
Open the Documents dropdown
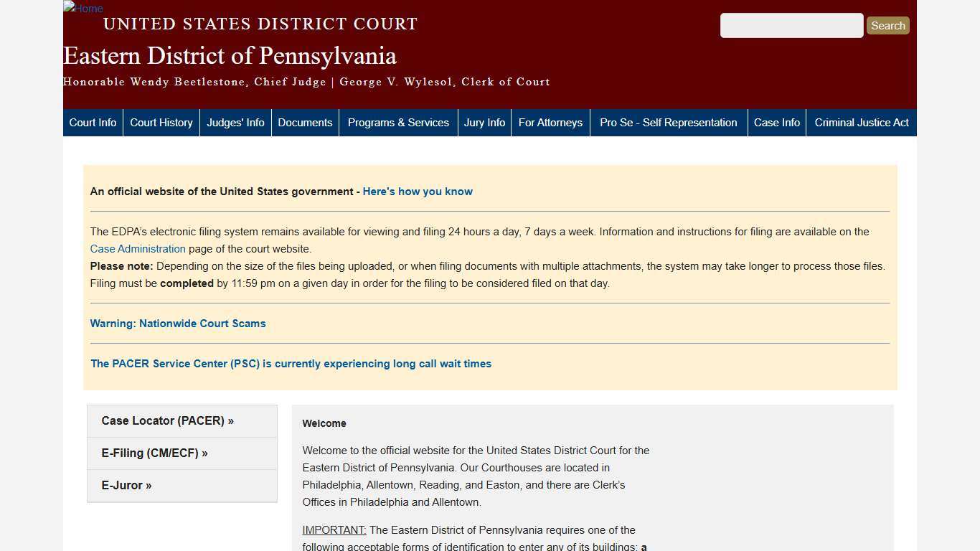point(305,122)
